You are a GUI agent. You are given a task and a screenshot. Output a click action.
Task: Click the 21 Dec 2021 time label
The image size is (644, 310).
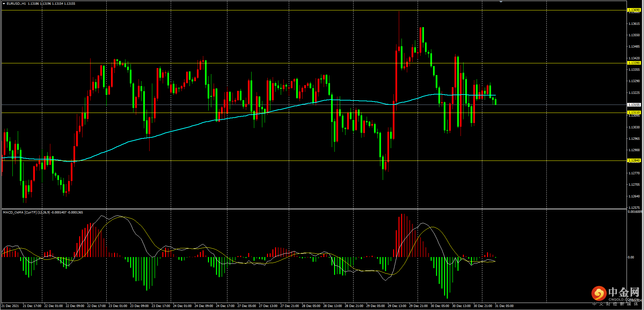10,306
